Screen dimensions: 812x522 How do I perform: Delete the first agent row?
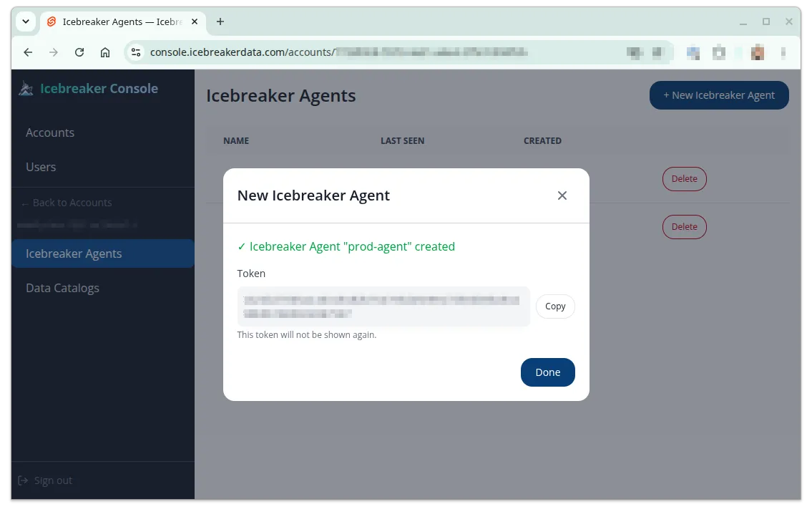pyautogui.click(x=684, y=179)
